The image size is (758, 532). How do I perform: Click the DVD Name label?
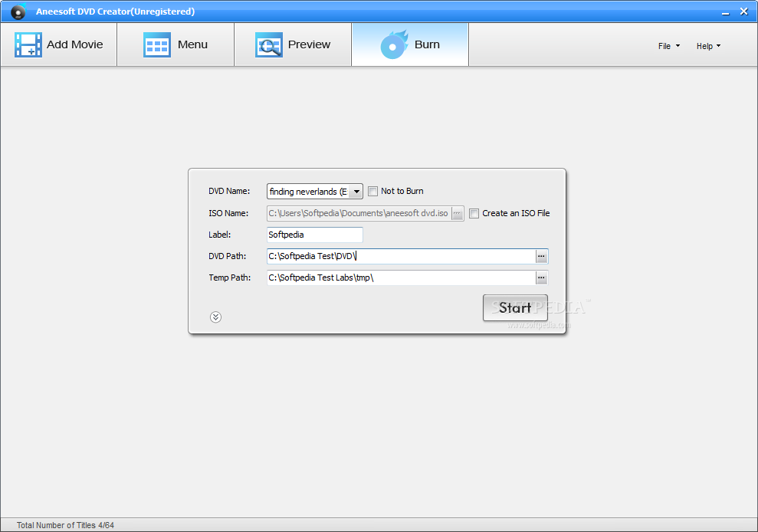[x=229, y=191]
